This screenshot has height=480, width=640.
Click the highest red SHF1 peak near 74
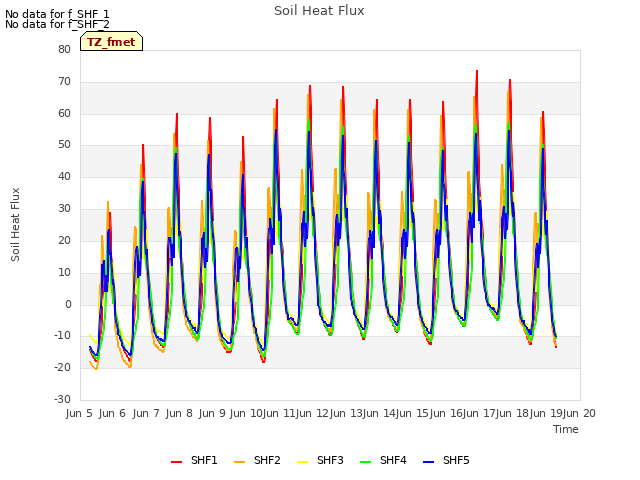pyautogui.click(x=477, y=71)
